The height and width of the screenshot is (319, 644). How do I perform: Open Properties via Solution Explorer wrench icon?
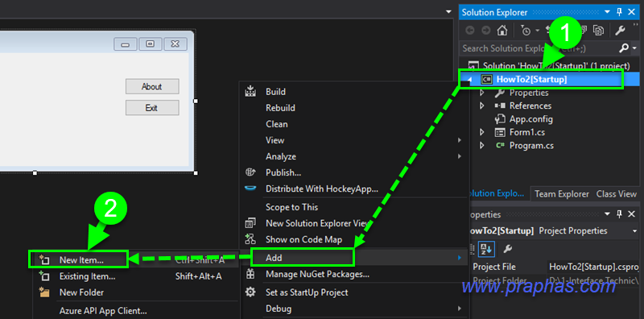click(620, 30)
